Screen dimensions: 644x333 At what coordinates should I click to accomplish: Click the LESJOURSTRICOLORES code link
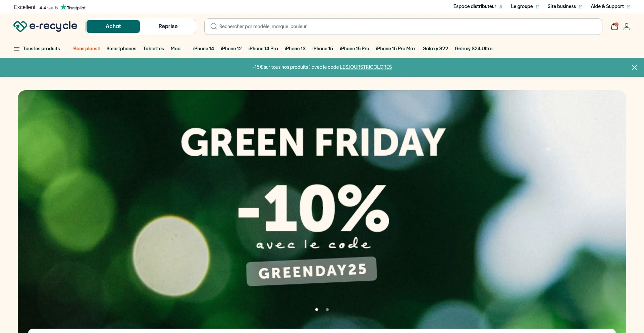tap(366, 67)
